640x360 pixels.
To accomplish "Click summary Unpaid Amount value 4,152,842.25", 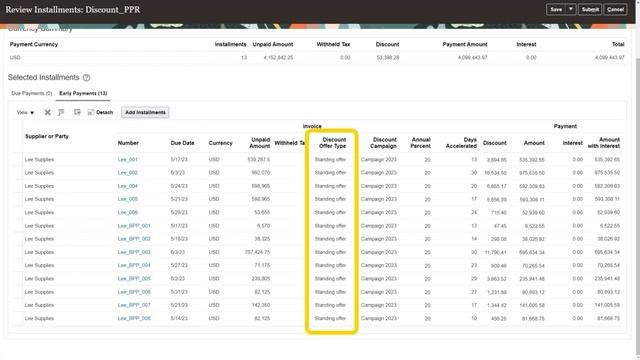I will click(278, 58).
